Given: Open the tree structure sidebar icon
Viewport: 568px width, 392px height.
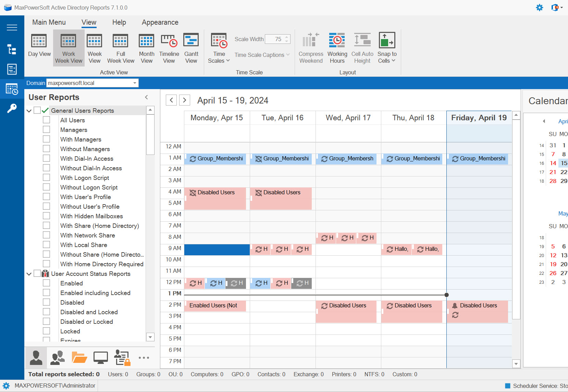Looking at the screenshot, I should pyautogui.click(x=12, y=49).
